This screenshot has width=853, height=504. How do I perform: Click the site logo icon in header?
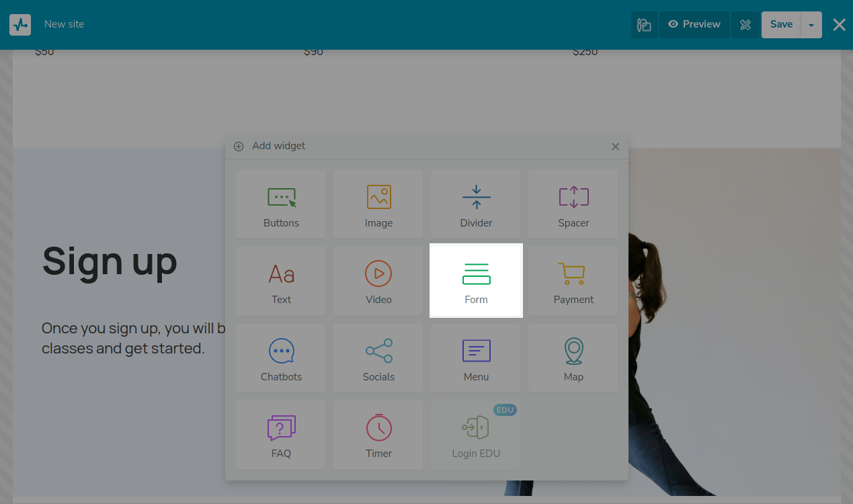20,25
